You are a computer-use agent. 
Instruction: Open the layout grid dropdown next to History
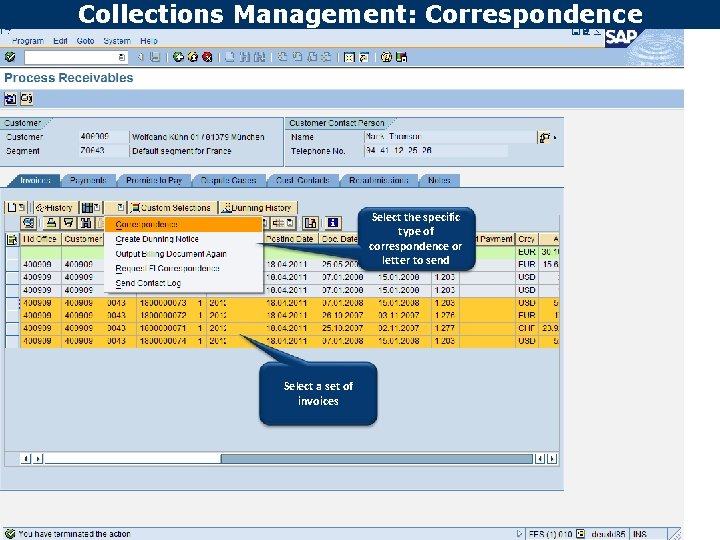coord(91,208)
